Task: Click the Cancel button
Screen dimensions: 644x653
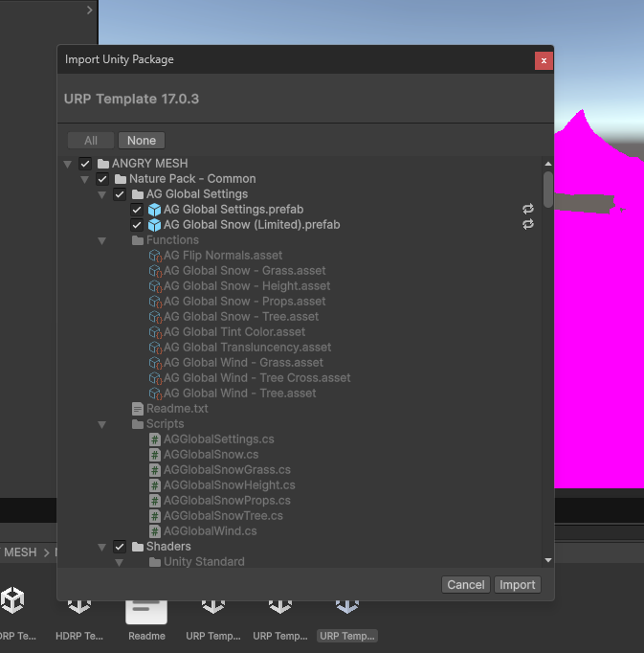Action: [466, 585]
